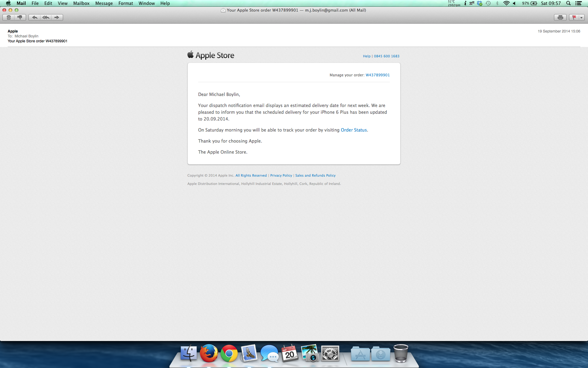This screenshot has width=588, height=368.
Task: Open the Mail menu
Action: coord(21,3)
